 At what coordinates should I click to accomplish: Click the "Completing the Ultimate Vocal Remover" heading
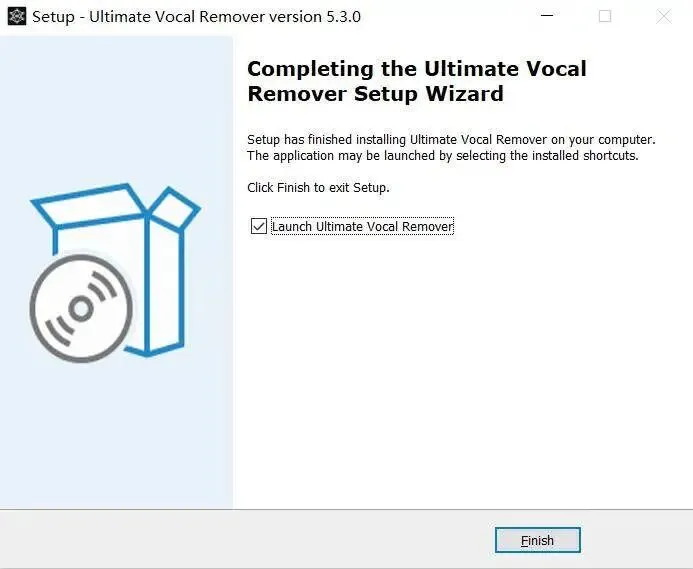(x=417, y=69)
